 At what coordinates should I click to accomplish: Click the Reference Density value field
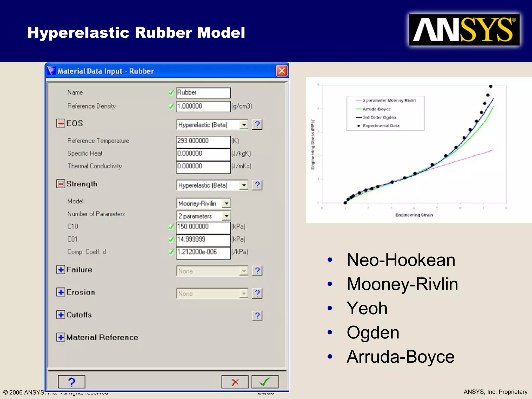point(203,107)
